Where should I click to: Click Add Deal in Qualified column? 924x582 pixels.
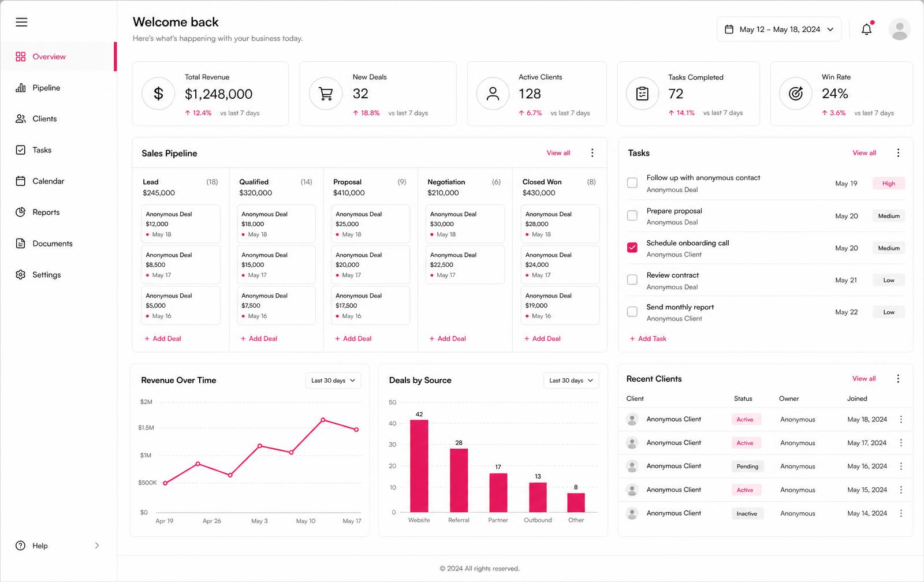pyautogui.click(x=259, y=339)
